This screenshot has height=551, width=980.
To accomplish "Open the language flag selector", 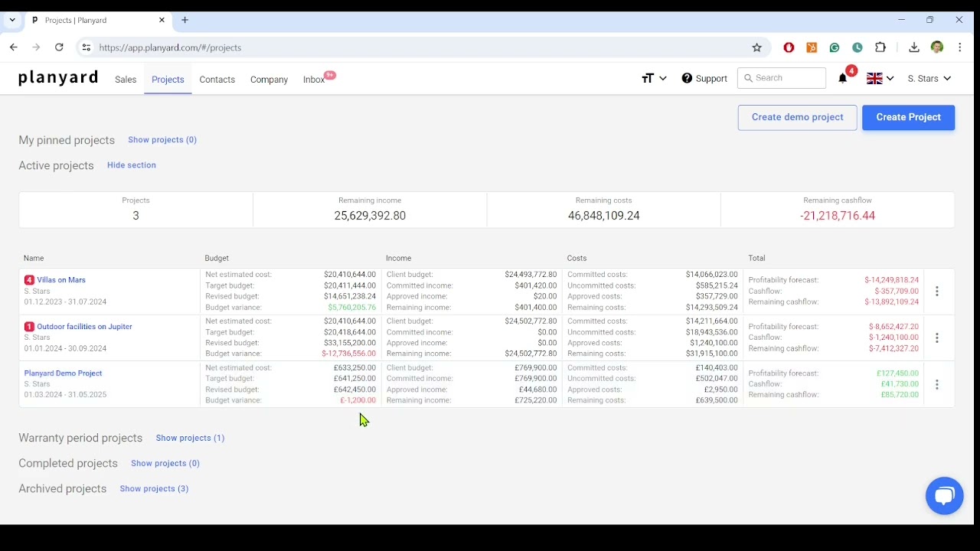I will click(x=880, y=78).
